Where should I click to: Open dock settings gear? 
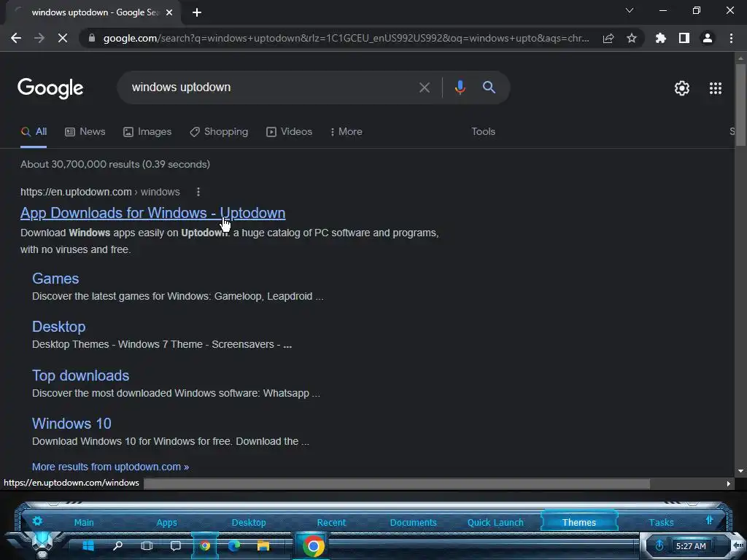tap(37, 521)
